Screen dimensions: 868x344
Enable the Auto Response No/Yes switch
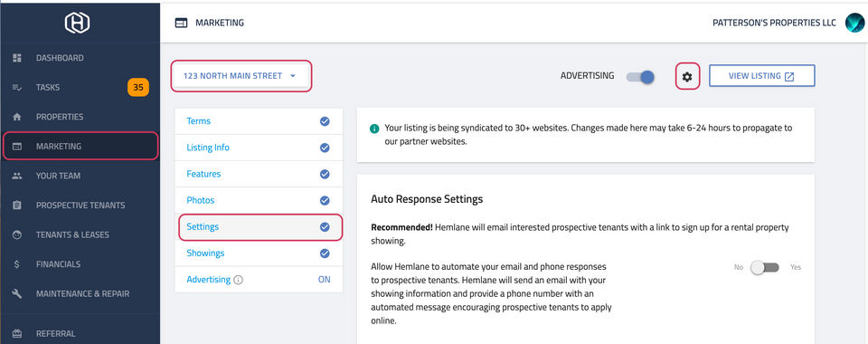[765, 268]
